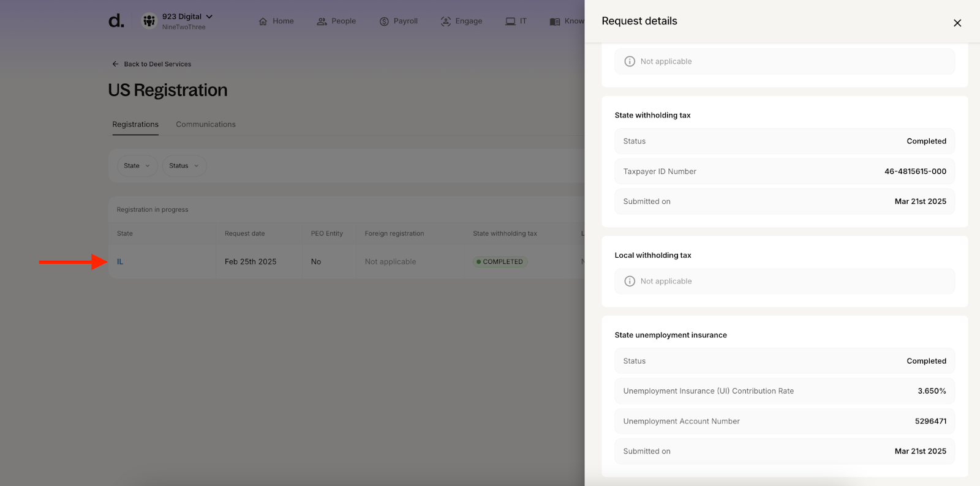Click the Deel logo icon
Image resolution: width=980 pixels, height=486 pixels.
point(116,21)
